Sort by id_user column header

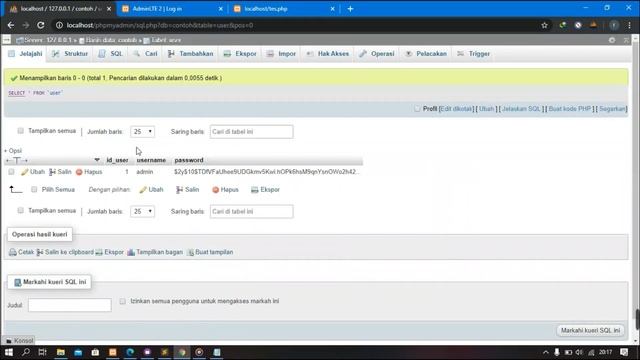(x=117, y=160)
